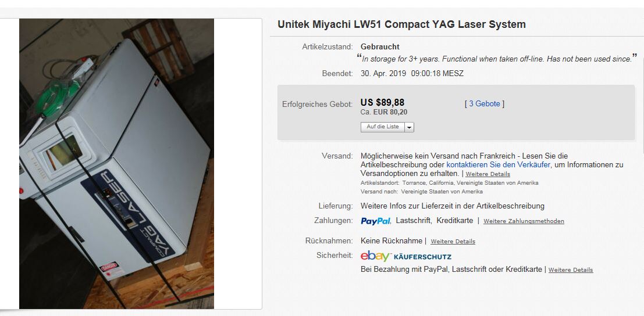
Task: Click the 'Ca. EUR 80,20' converted price
Action: pyautogui.click(x=384, y=112)
